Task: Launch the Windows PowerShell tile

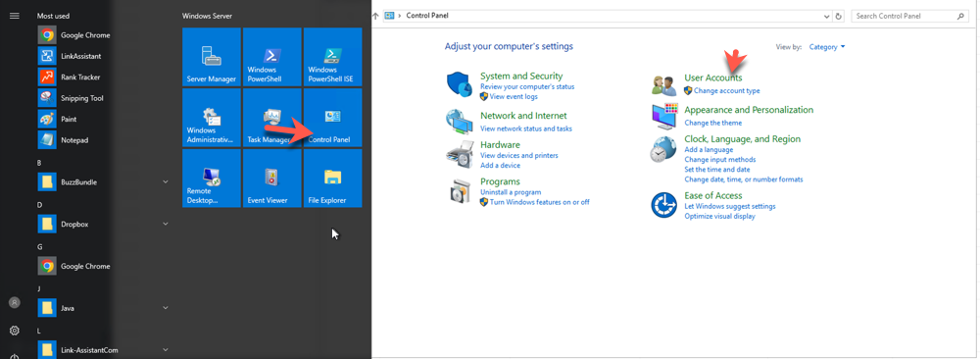Action: [x=271, y=57]
